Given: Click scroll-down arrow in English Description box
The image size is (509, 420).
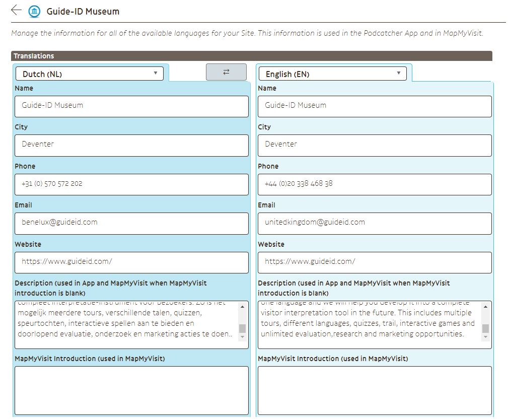Looking at the screenshot, I should [x=485, y=337].
